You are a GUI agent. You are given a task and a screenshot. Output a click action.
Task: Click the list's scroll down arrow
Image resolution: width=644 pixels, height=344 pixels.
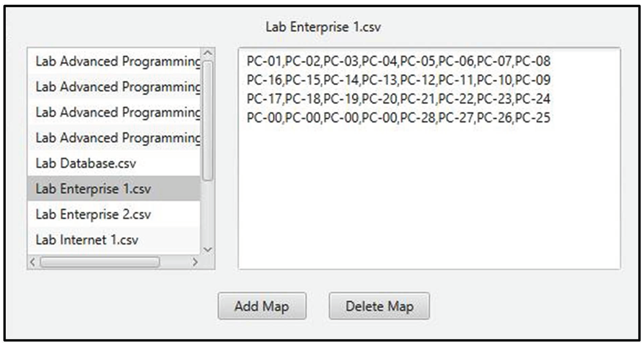208,249
